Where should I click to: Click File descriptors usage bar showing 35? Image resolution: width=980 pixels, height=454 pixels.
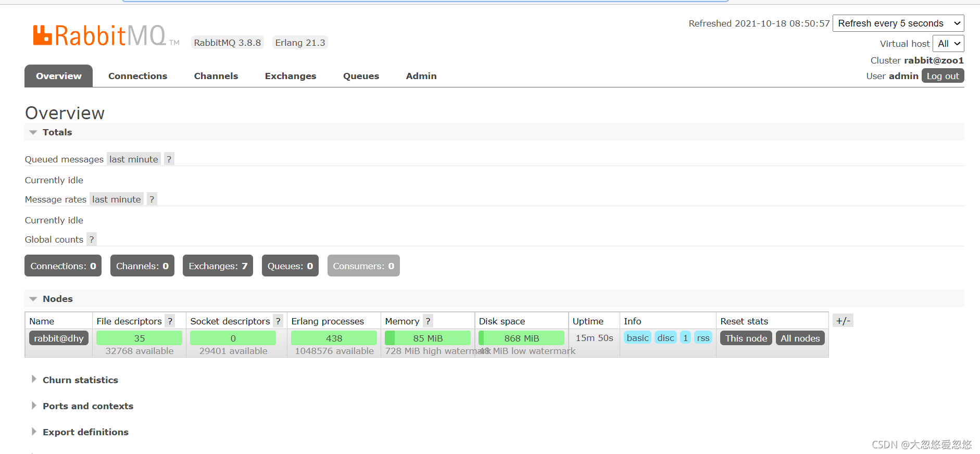pos(139,338)
